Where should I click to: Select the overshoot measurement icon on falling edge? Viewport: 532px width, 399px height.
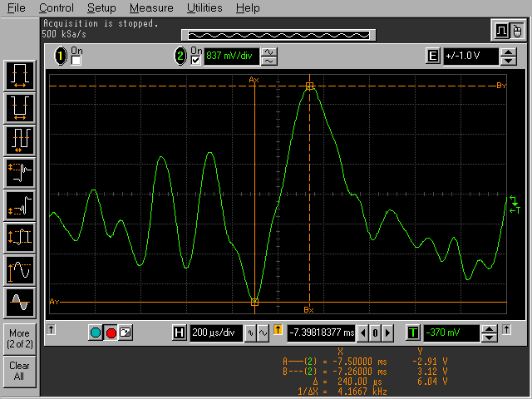click(20, 173)
